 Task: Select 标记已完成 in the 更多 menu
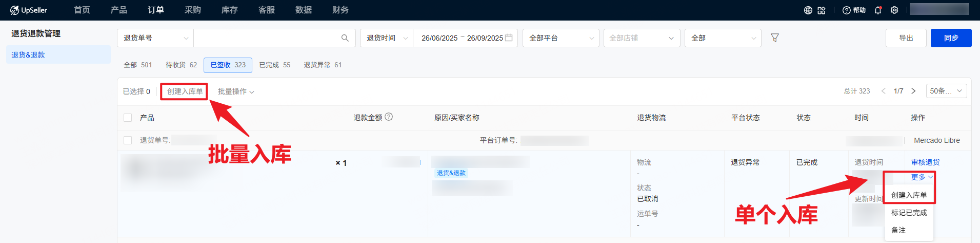909,213
